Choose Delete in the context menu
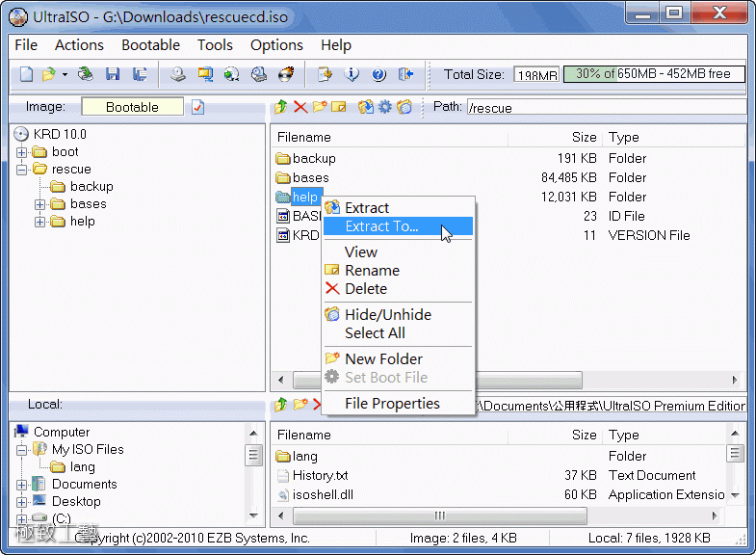 (399, 289)
